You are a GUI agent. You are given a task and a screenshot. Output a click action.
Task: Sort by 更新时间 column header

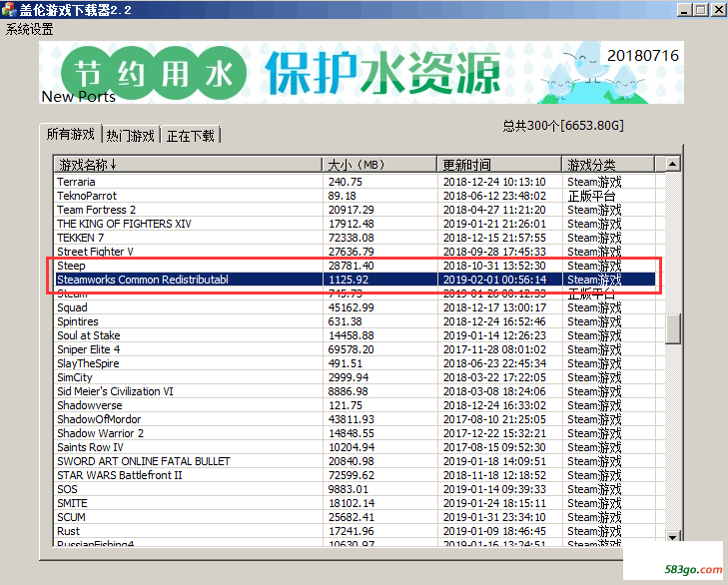tap(499, 165)
